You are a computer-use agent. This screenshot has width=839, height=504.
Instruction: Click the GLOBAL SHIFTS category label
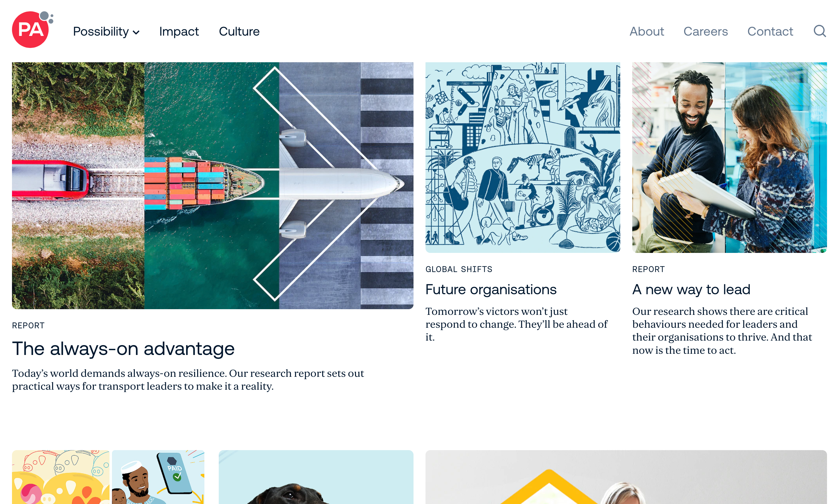[458, 269]
